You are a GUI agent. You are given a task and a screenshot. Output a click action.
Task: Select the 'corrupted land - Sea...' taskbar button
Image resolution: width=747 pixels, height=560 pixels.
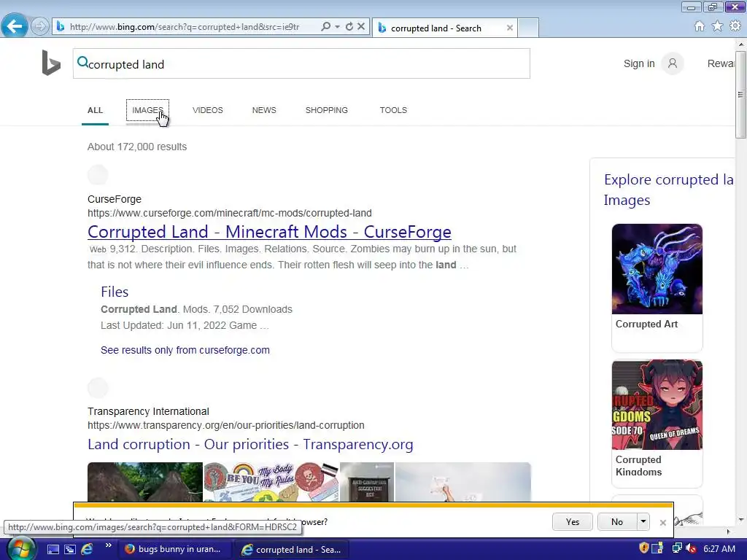coord(293,550)
